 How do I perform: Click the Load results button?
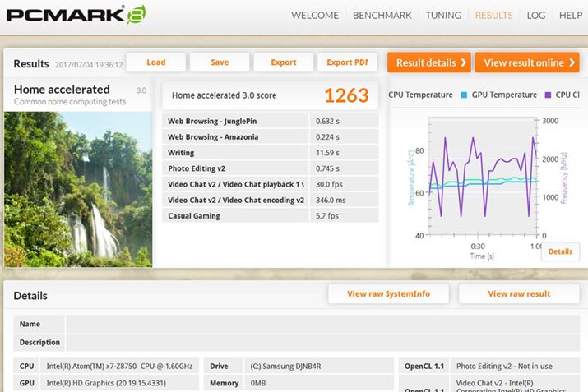point(156,62)
